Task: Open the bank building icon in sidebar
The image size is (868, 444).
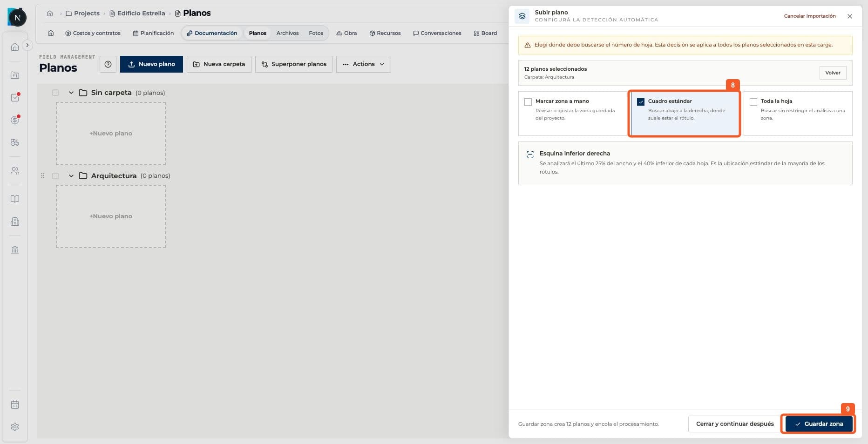Action: pos(15,250)
